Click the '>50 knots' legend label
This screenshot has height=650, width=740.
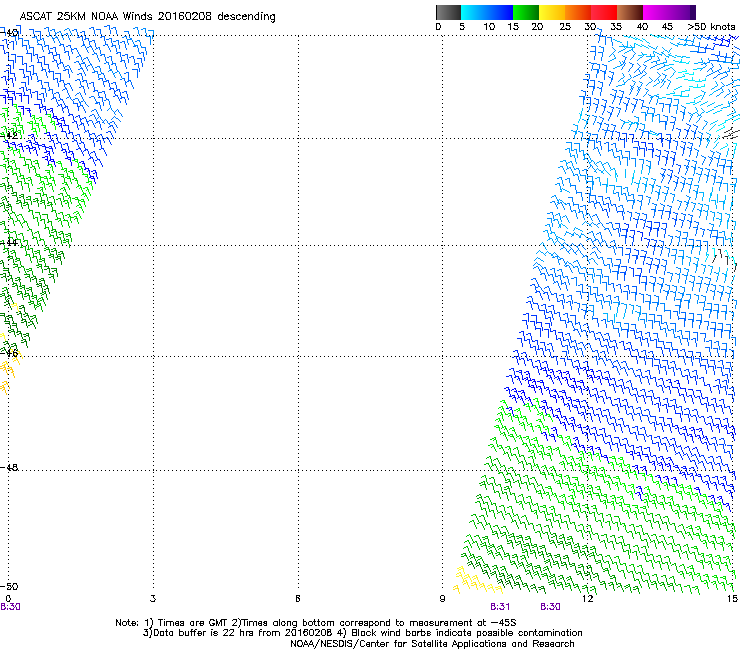point(711,27)
